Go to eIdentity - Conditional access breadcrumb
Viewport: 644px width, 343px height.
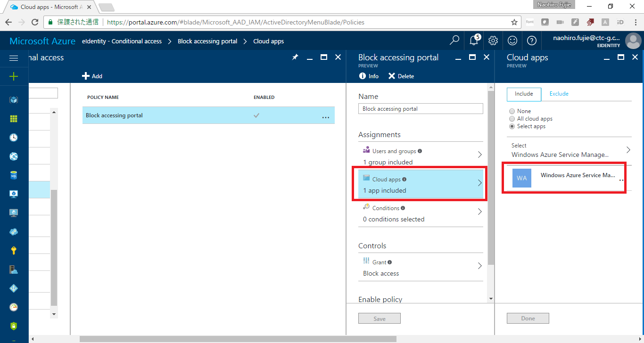122,41
